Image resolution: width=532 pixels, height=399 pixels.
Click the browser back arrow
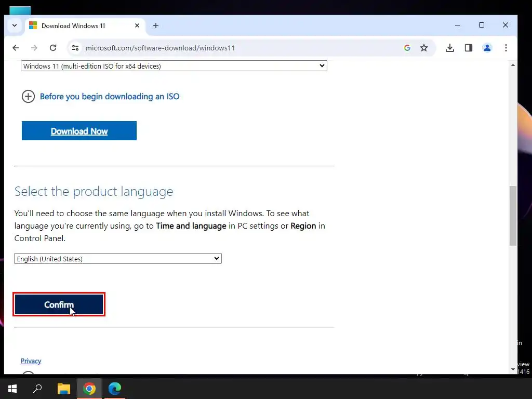[16, 48]
